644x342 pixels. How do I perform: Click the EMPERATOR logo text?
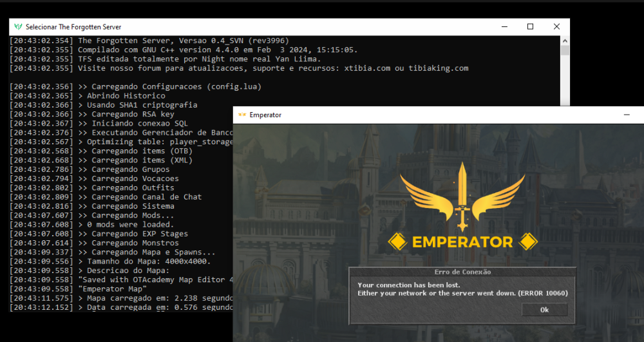pos(462,242)
